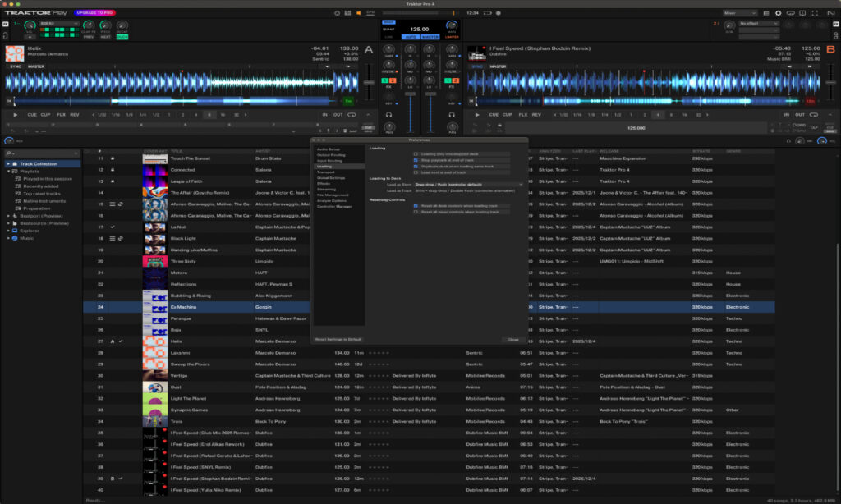Expand the Playlists tree in the browser

point(10,171)
